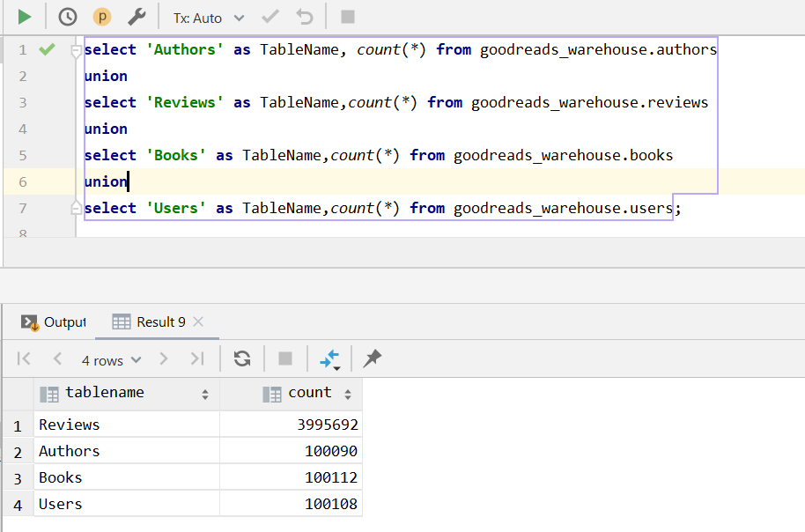Open Tx: Auto transaction mode dropdown
This screenshot has height=532, width=805.
(209, 18)
